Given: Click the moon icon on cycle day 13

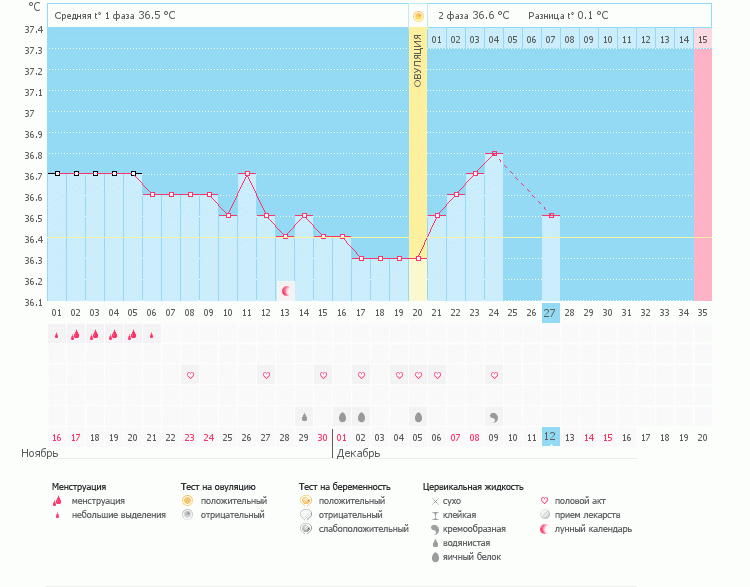Looking at the screenshot, I should pyautogui.click(x=285, y=291).
